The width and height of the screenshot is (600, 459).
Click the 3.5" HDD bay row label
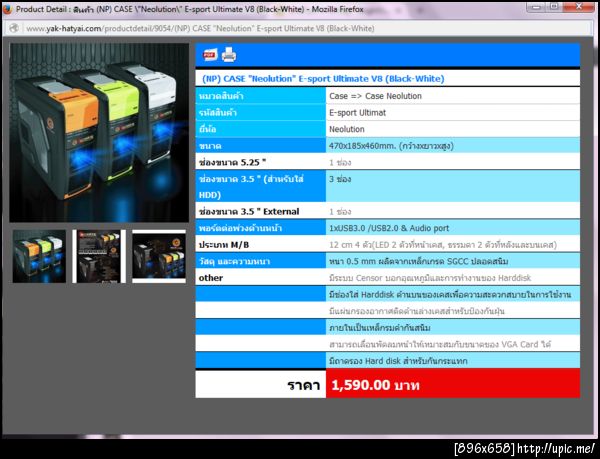(251, 187)
